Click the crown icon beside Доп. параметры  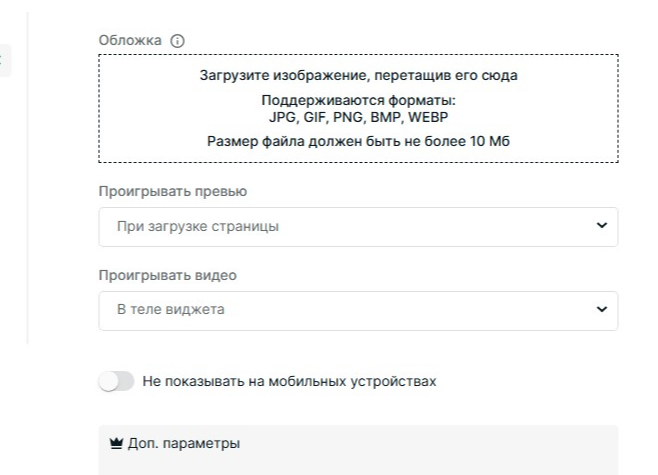pos(116,442)
